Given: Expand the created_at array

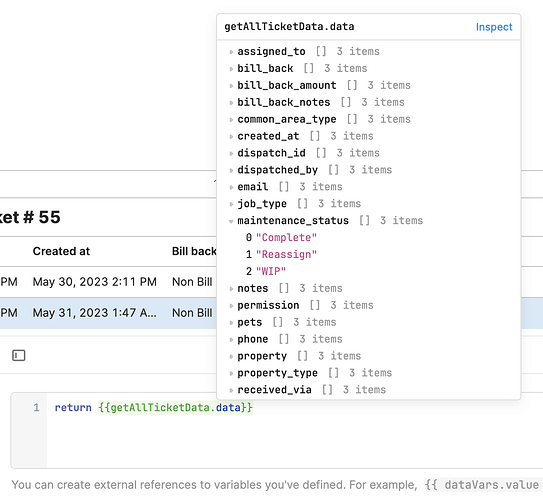Looking at the screenshot, I should pyautogui.click(x=231, y=136).
